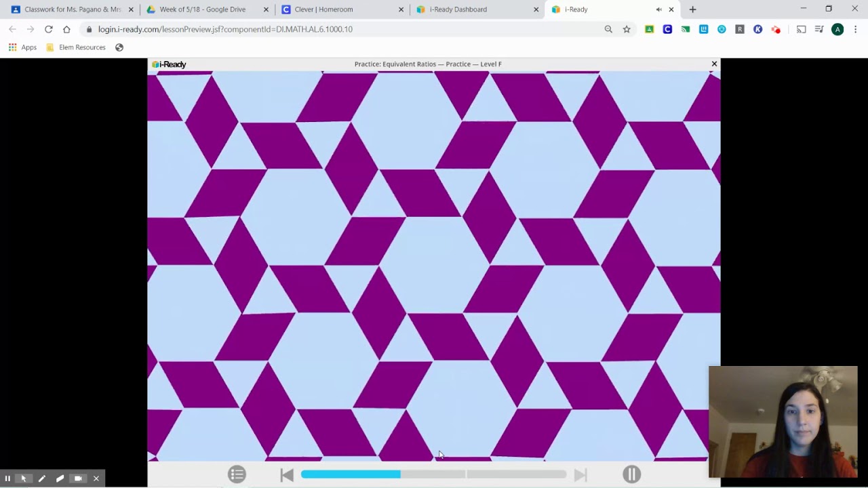Seek within the blue lesson progress bar
The width and height of the screenshot is (868, 488).
point(433,474)
